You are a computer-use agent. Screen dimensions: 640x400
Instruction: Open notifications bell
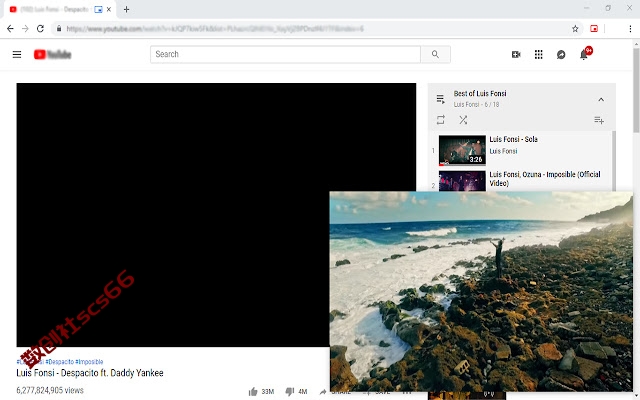584,55
